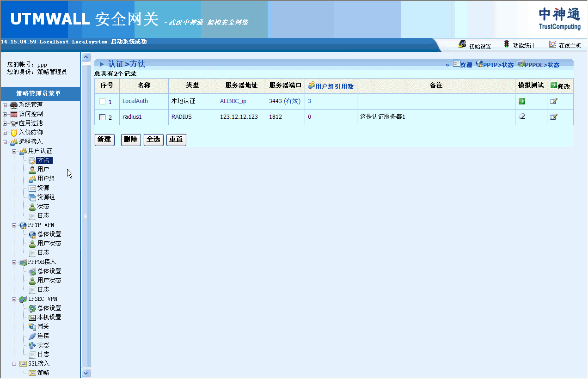Expand the 系统管理 tree node

coord(5,105)
